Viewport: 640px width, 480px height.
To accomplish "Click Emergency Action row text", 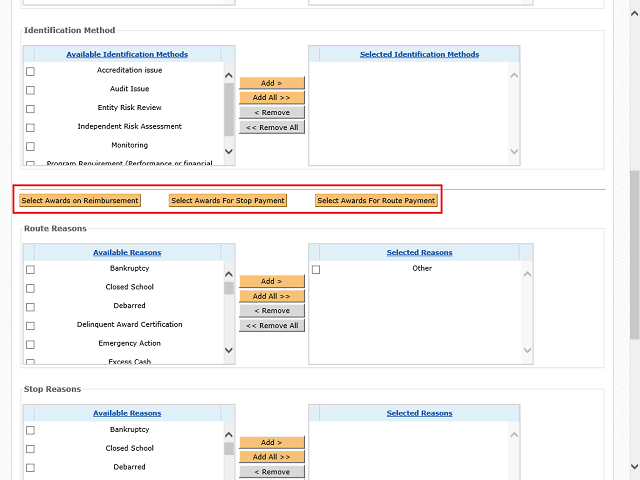I will (x=129, y=343).
